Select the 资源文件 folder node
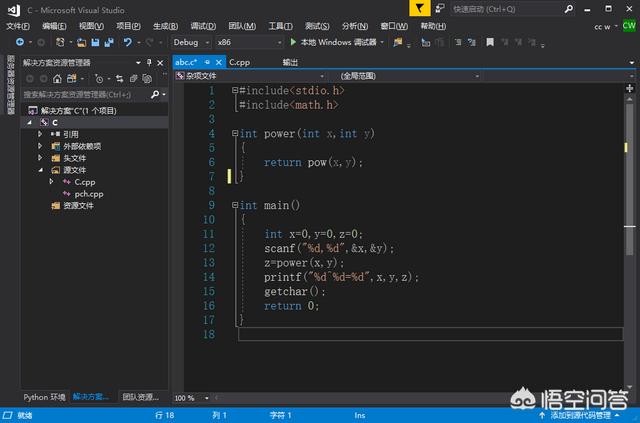 point(78,205)
